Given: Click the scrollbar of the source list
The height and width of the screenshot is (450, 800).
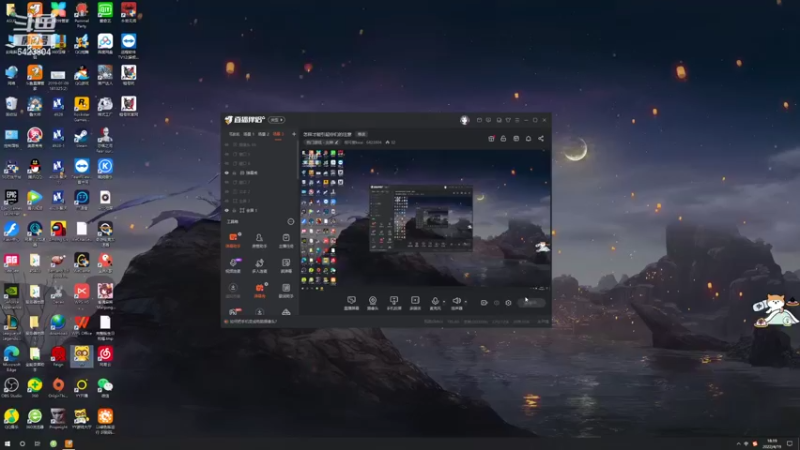Looking at the screenshot, I should 297,161.
